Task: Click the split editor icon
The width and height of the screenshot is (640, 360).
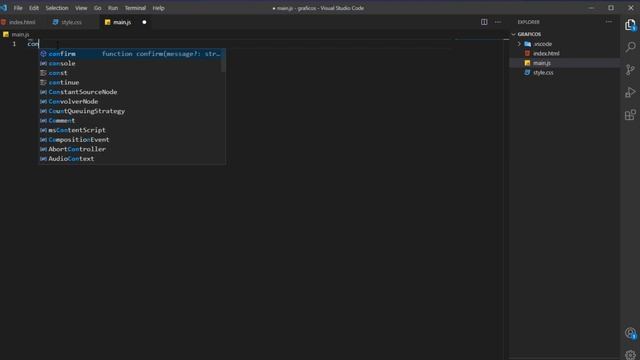Action: point(484,22)
